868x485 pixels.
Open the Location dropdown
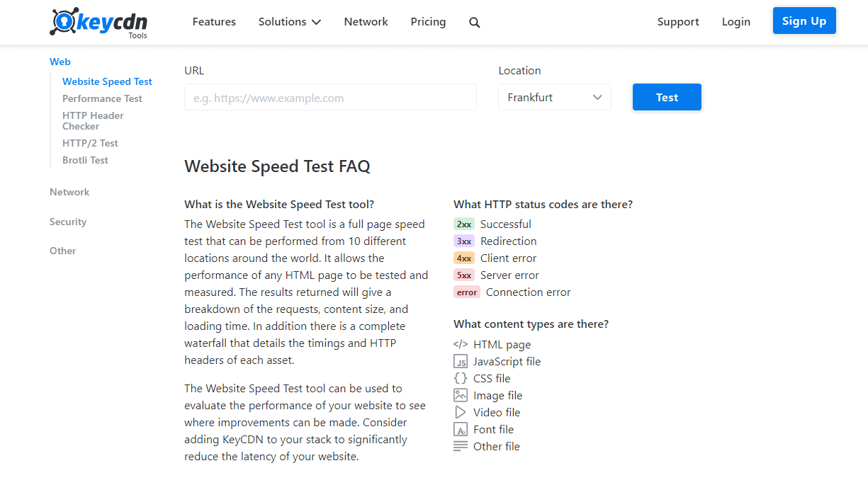[x=554, y=97]
